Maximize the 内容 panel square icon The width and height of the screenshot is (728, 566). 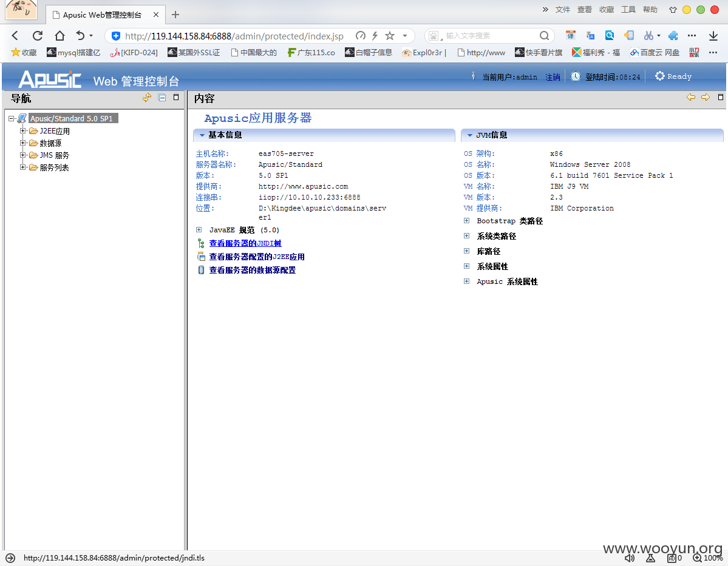721,97
